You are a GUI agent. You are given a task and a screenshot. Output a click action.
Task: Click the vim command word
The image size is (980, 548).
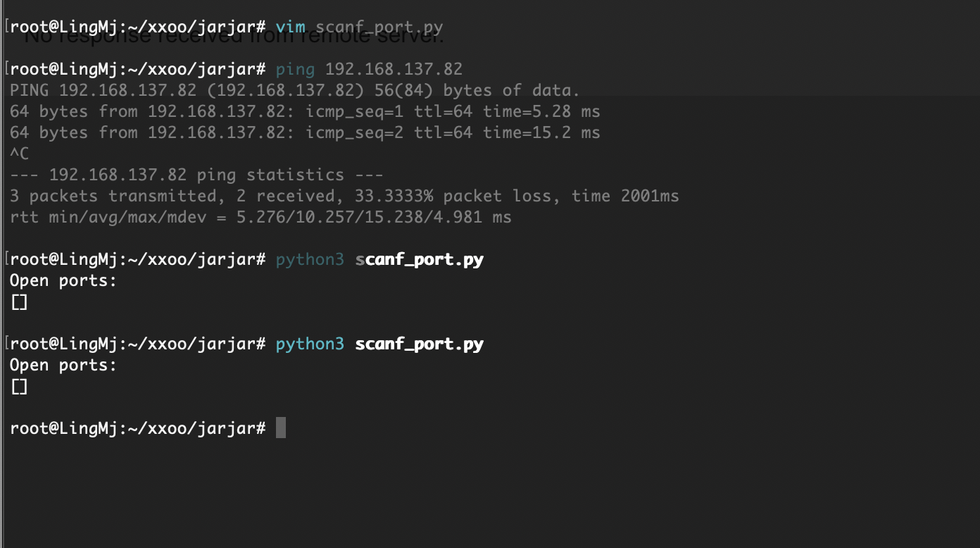pyautogui.click(x=291, y=27)
